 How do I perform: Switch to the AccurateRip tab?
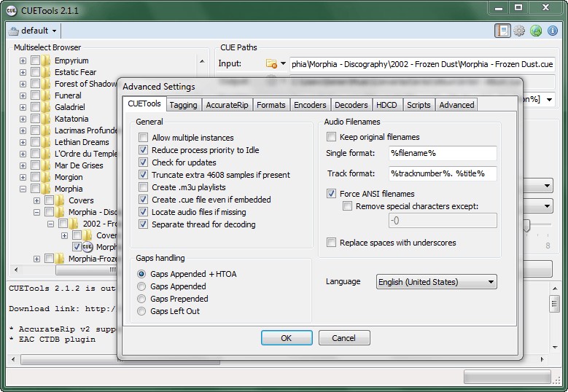click(227, 105)
